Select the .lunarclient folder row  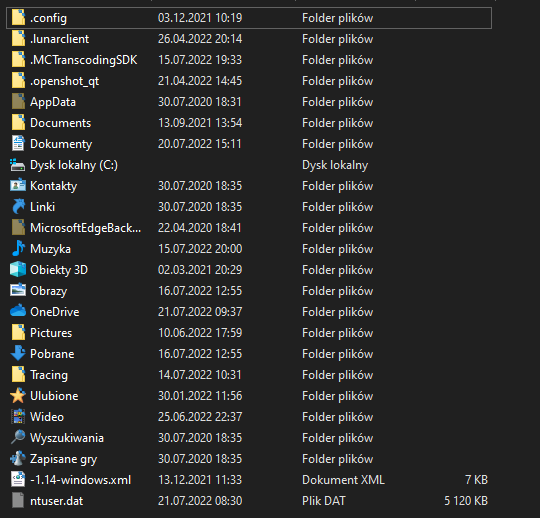pos(249,39)
